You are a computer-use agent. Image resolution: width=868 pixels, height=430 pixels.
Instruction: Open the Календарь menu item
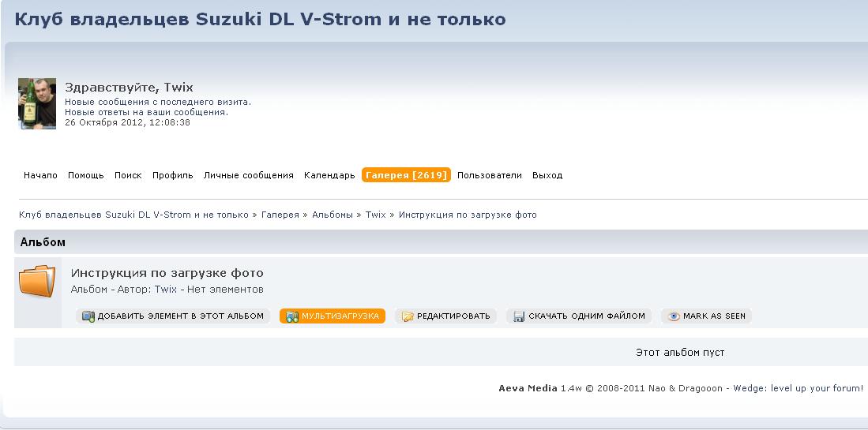tap(329, 175)
